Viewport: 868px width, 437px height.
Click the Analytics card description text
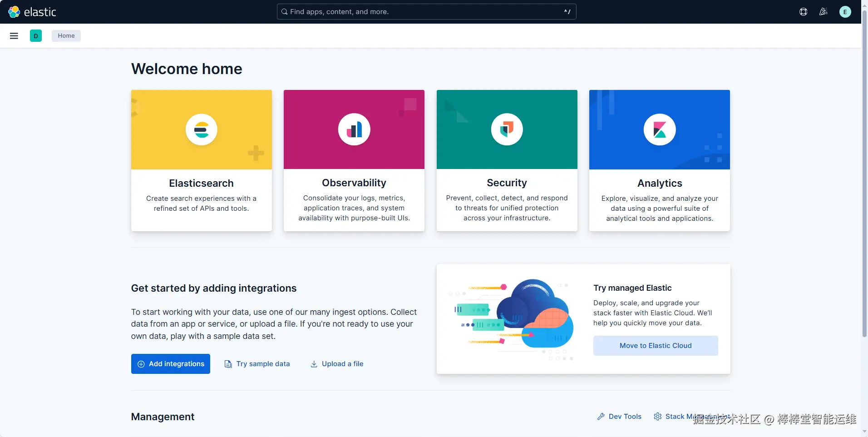660,209
